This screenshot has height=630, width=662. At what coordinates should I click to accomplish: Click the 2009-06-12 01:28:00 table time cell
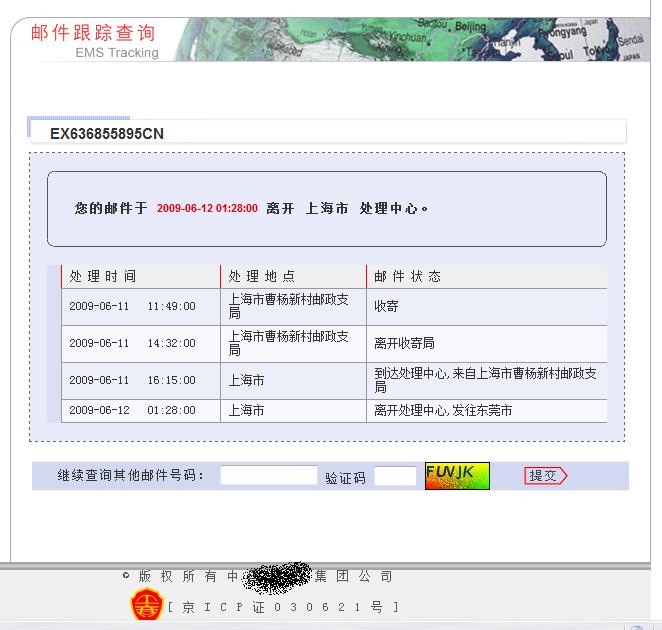[x=141, y=410]
